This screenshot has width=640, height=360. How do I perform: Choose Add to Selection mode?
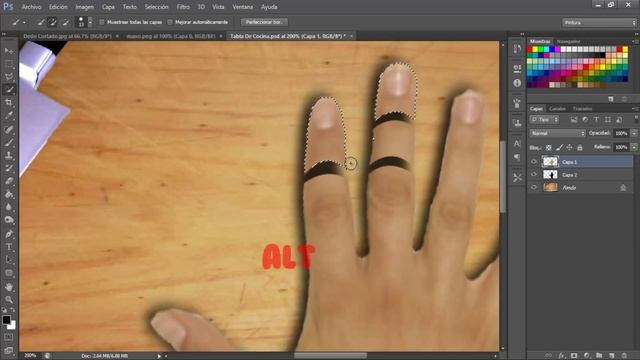(53, 22)
